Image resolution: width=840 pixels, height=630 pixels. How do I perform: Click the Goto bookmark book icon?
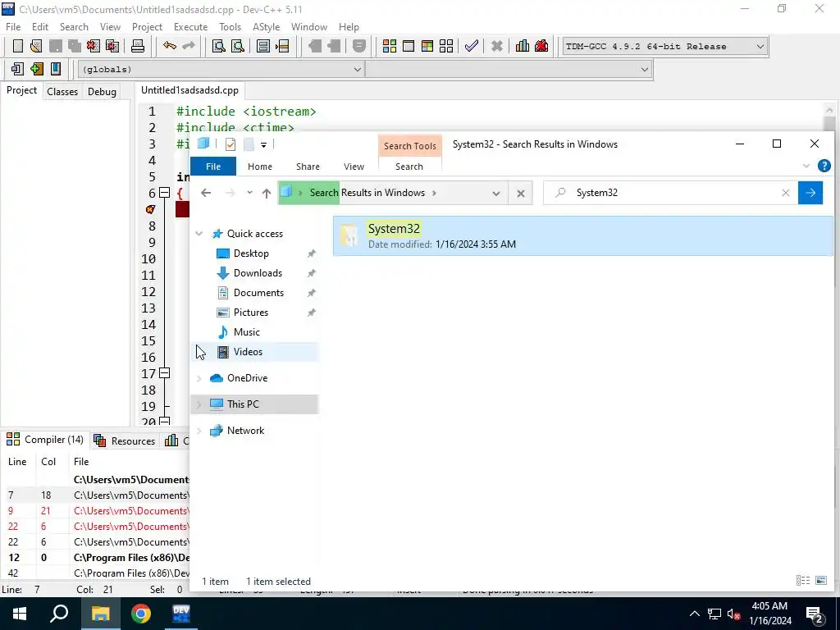(55, 69)
